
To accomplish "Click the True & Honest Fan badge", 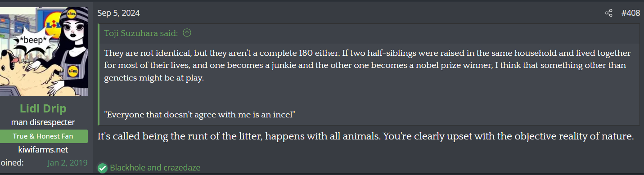I will pyautogui.click(x=43, y=136).
